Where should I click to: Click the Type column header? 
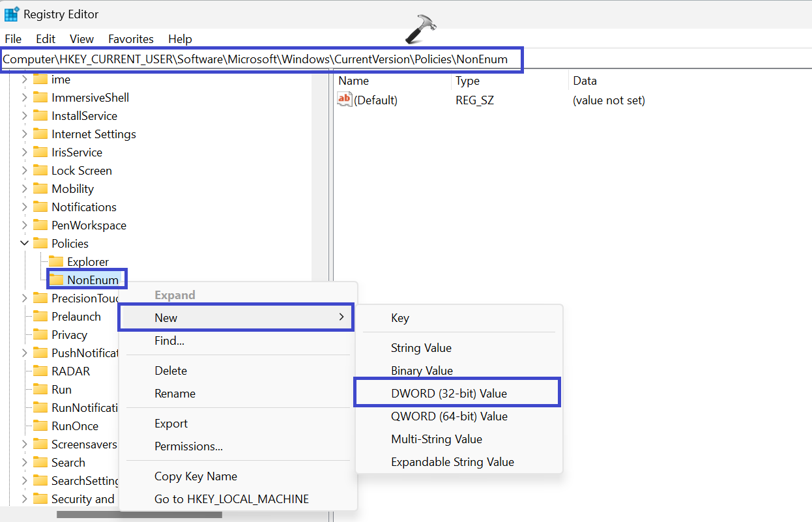[510, 81]
